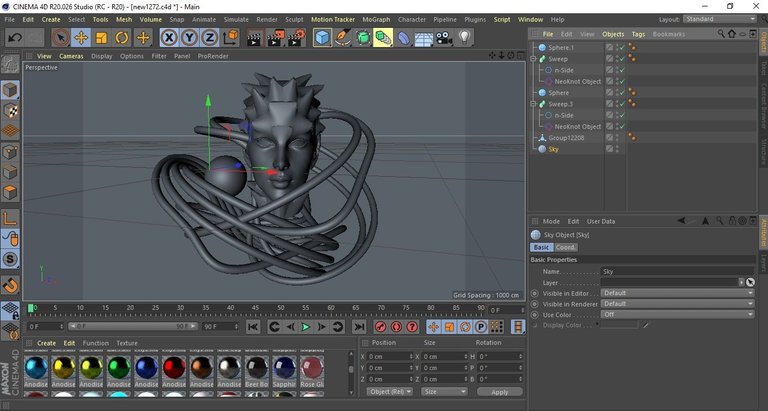The width and height of the screenshot is (768, 411).
Task: Toggle Sphere.1 enable checkmark
Action: click(x=622, y=48)
